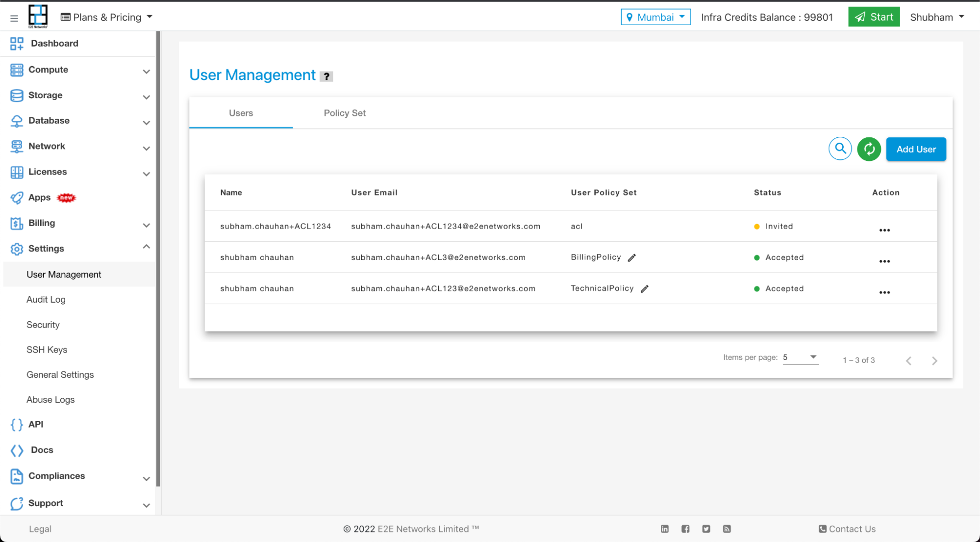Click the E2E Networks logo
The height and width of the screenshot is (542, 980).
coord(38,16)
